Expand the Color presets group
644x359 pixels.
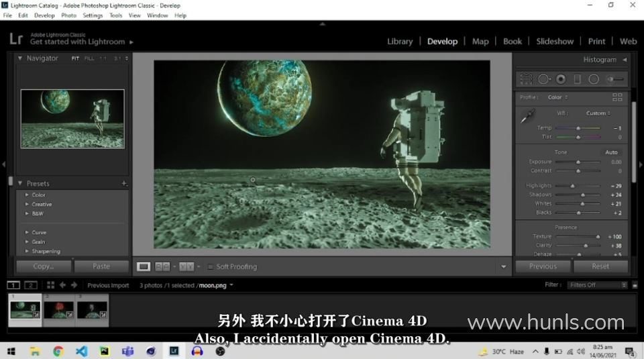pyautogui.click(x=27, y=195)
